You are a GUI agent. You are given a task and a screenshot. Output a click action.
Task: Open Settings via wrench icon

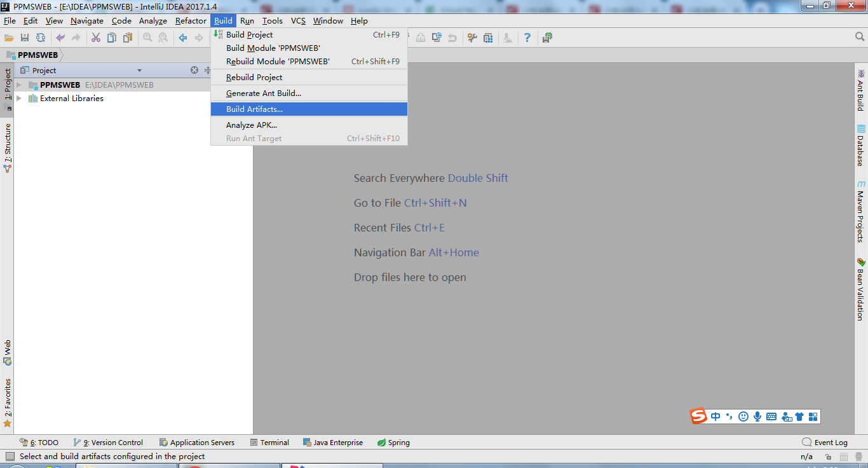pos(472,38)
